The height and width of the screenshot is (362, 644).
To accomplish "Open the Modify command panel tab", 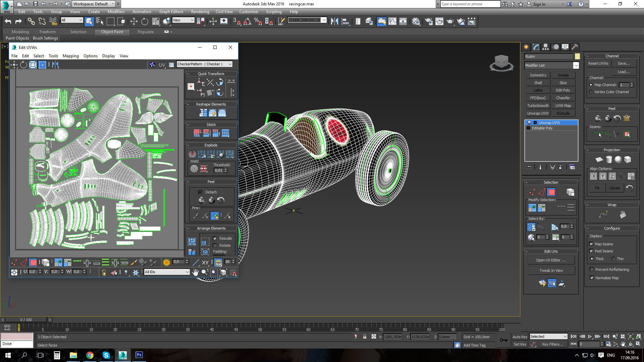I will 536,47.
